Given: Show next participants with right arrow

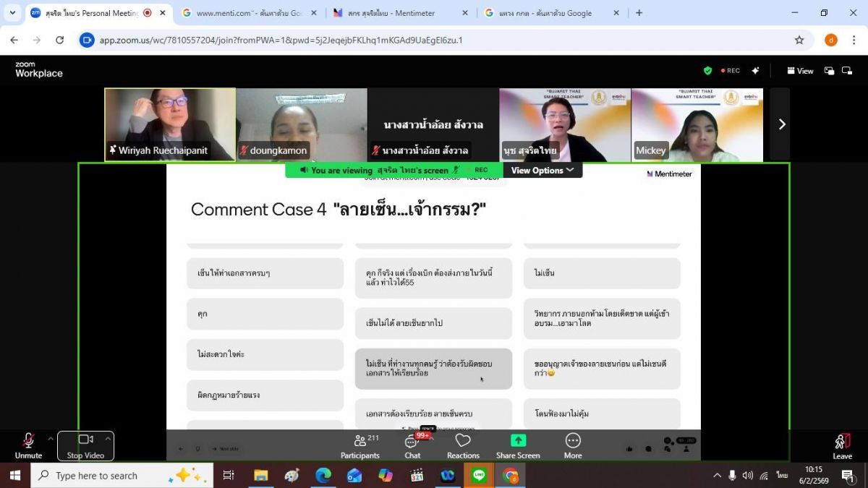Looking at the screenshot, I should click(x=780, y=124).
